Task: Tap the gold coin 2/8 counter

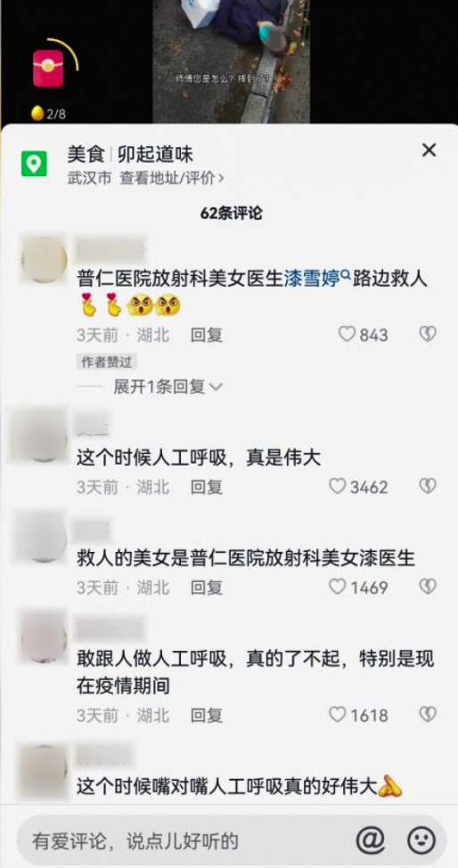Action: 48,114
